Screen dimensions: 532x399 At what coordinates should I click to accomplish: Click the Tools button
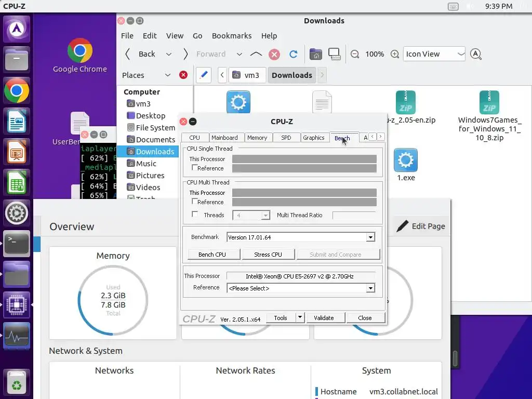click(281, 318)
